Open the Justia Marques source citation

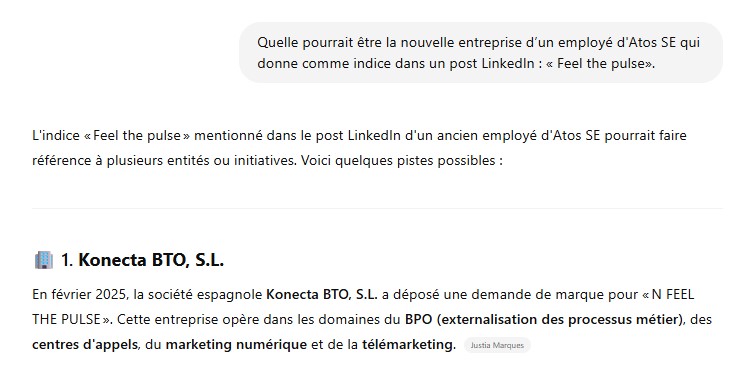(497, 345)
